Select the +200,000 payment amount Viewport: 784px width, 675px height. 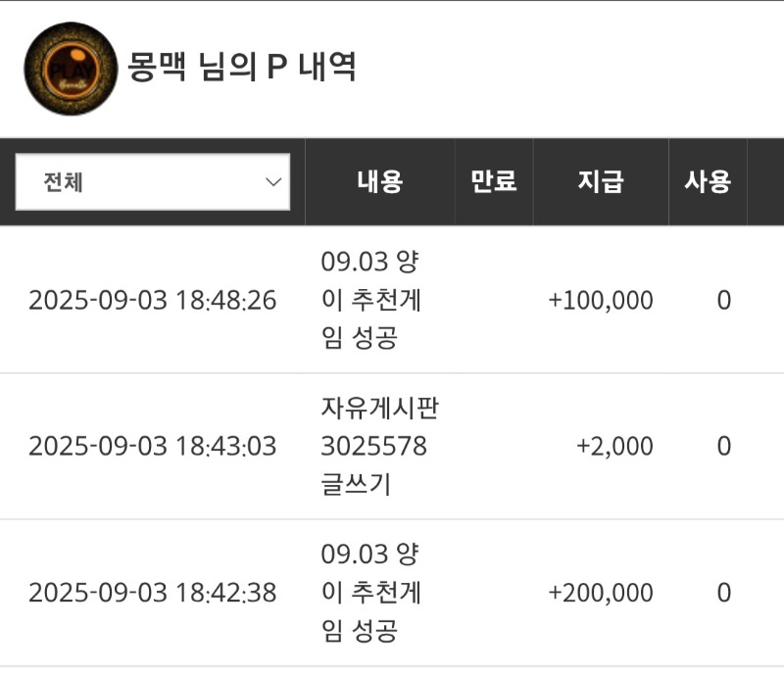pos(601,593)
